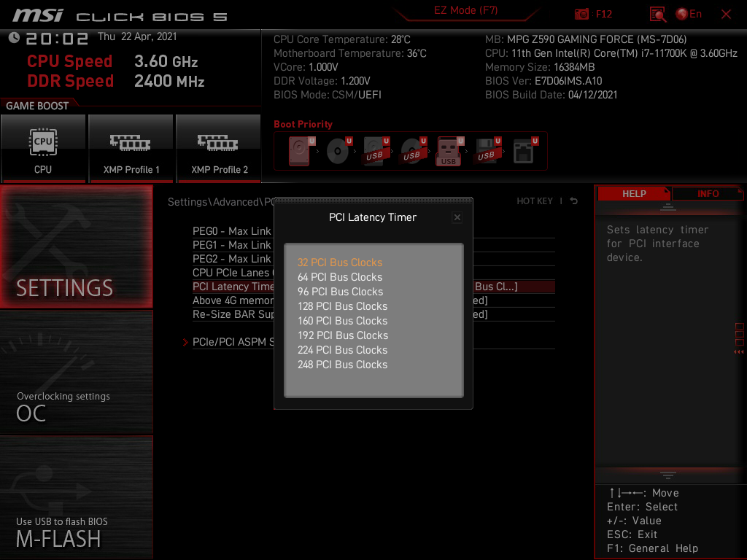Click the HOT KEY label

pos(535,201)
